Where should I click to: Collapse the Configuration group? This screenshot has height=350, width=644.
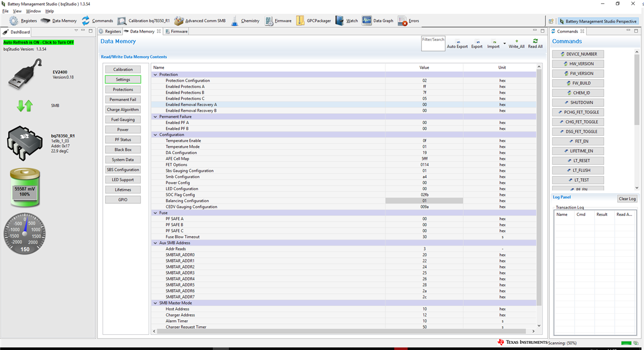click(x=155, y=135)
